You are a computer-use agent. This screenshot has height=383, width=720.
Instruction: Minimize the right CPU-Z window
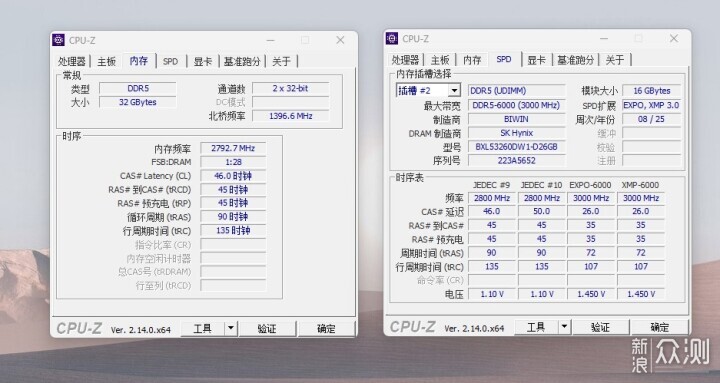[604, 39]
